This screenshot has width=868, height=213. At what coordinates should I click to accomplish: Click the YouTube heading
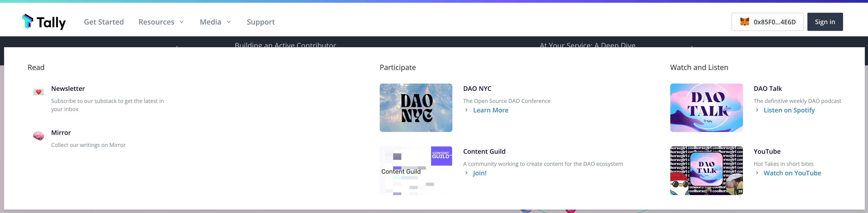[767, 151]
